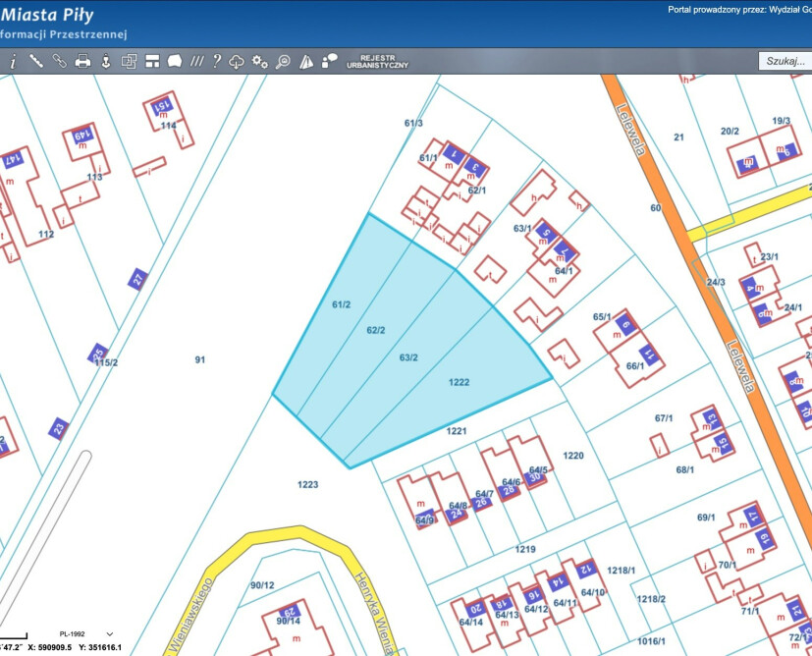
Task: Open the gears settings tool
Action: point(259,61)
